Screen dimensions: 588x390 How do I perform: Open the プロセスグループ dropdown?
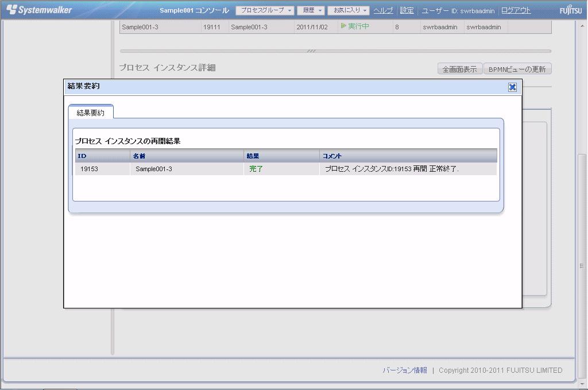click(265, 10)
